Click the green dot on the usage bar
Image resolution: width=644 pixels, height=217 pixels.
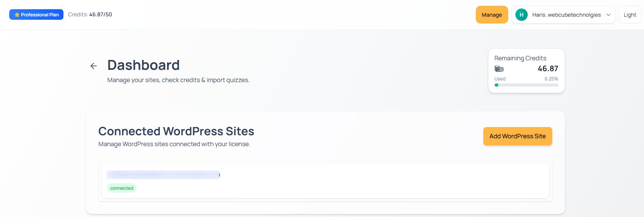tap(497, 85)
